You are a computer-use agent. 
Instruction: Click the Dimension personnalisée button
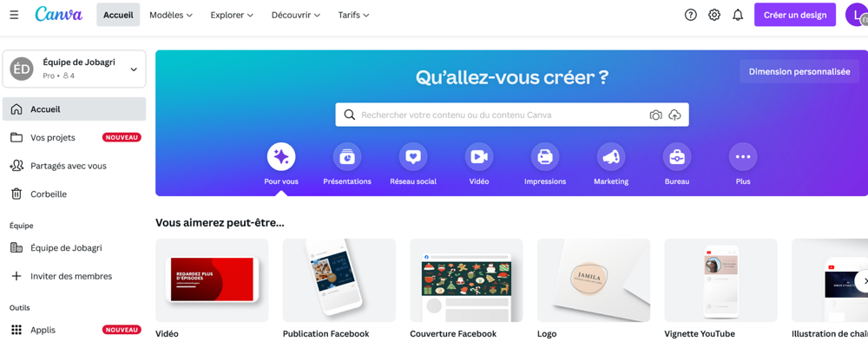pyautogui.click(x=799, y=71)
